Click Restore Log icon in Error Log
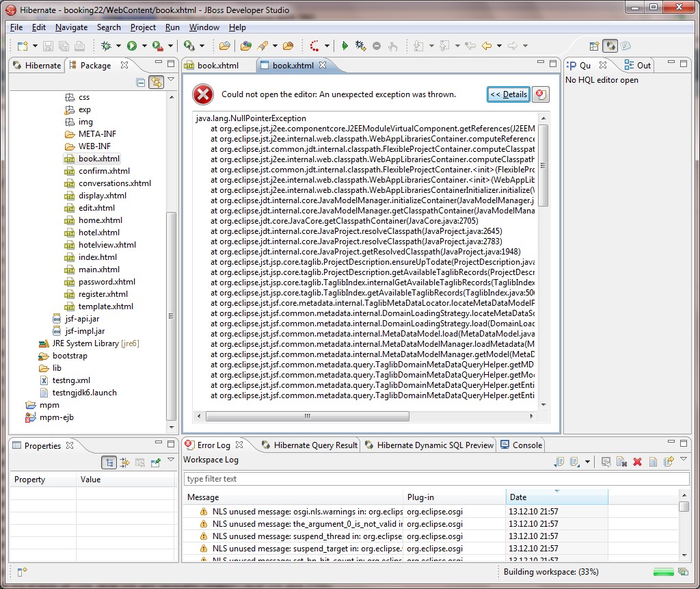Viewport: 700px width, 589px height. pos(669,462)
